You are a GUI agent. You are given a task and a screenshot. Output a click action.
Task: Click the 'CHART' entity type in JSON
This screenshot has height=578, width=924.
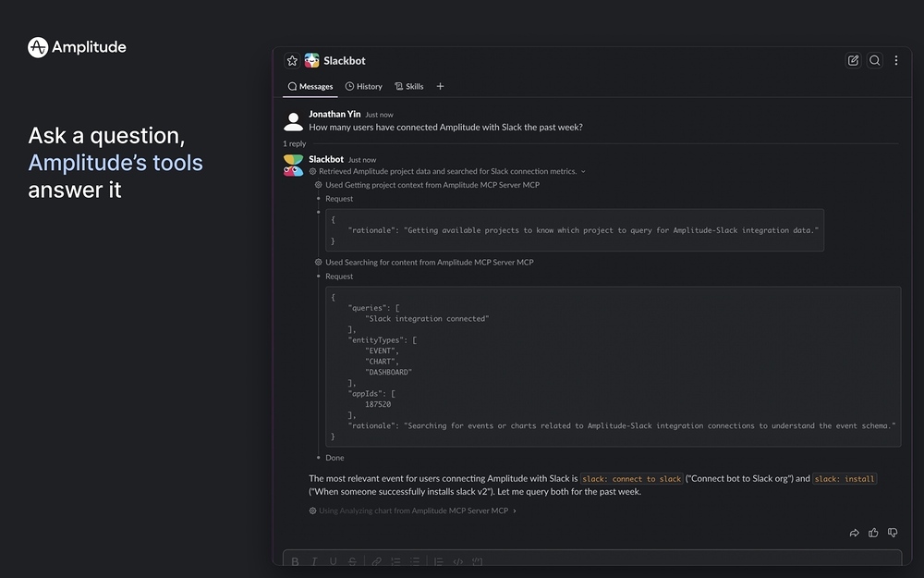[382, 362]
